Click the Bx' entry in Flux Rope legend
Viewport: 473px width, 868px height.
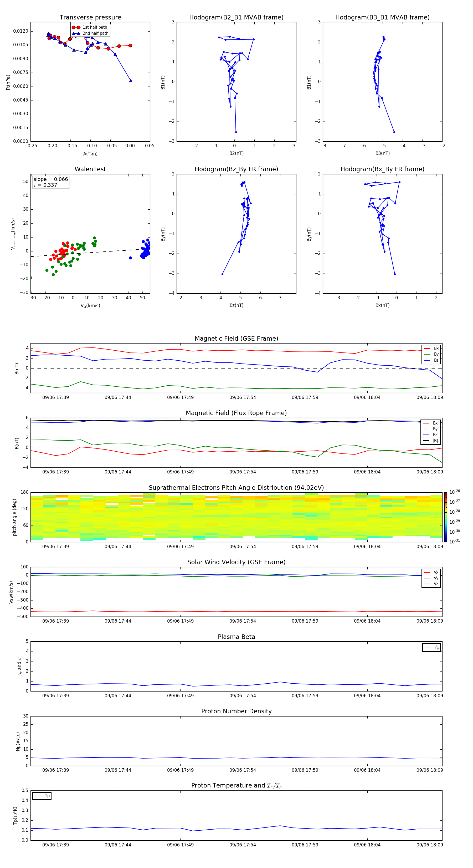point(431,423)
